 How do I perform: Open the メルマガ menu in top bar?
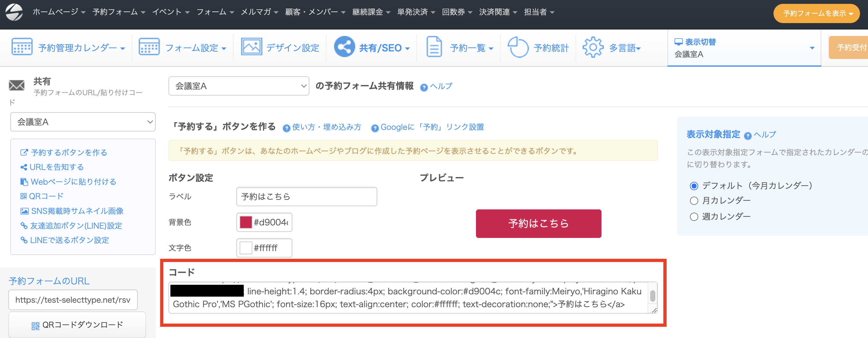259,12
